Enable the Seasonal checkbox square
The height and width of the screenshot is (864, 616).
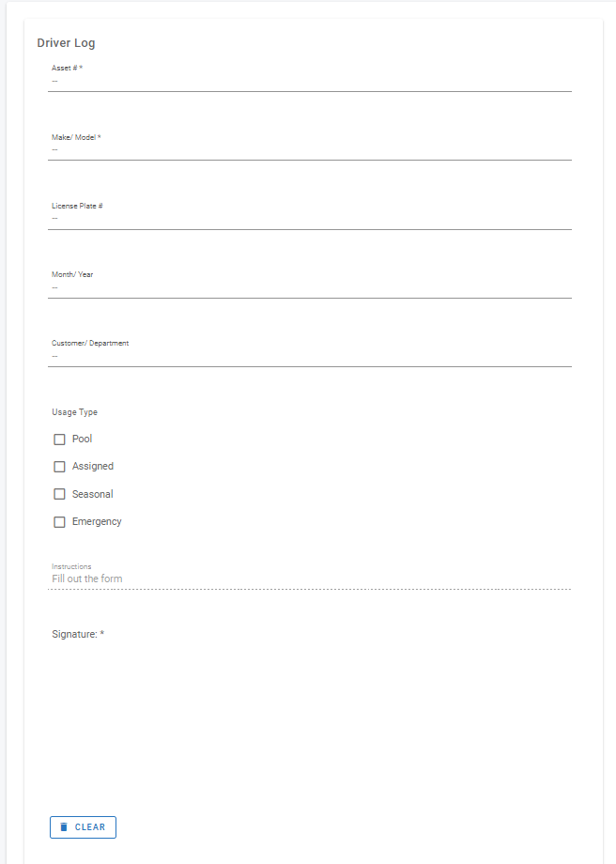(x=59, y=494)
